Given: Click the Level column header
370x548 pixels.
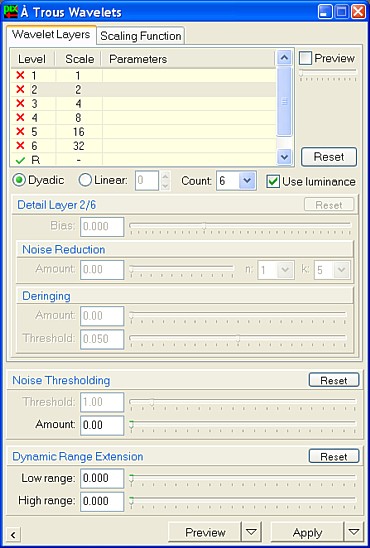Looking at the screenshot, I should tap(32, 59).
